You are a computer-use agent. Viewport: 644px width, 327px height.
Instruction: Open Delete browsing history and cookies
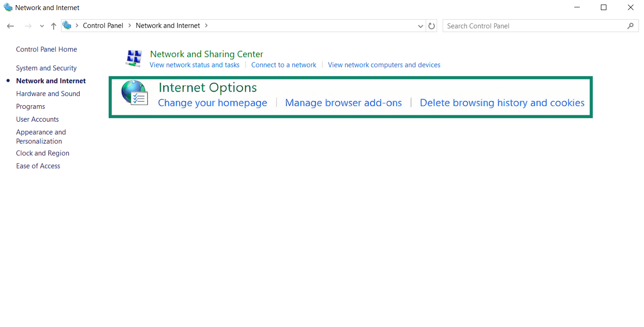502,103
